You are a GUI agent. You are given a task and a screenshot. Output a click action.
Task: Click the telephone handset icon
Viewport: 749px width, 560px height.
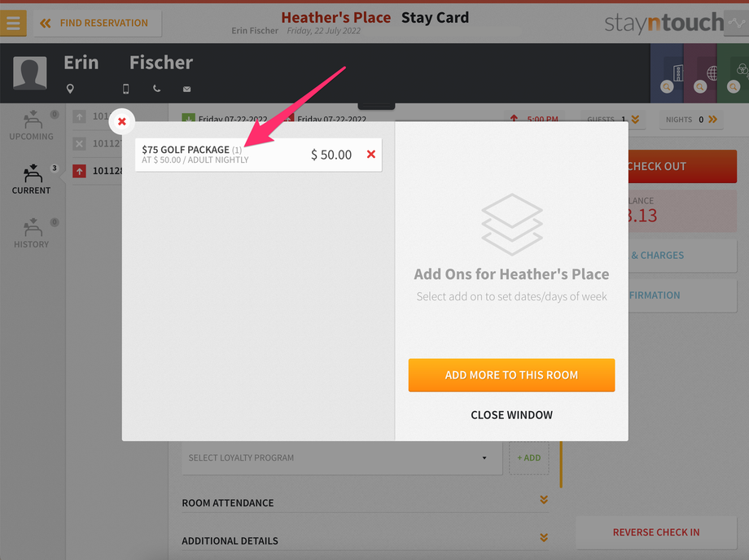point(156,89)
